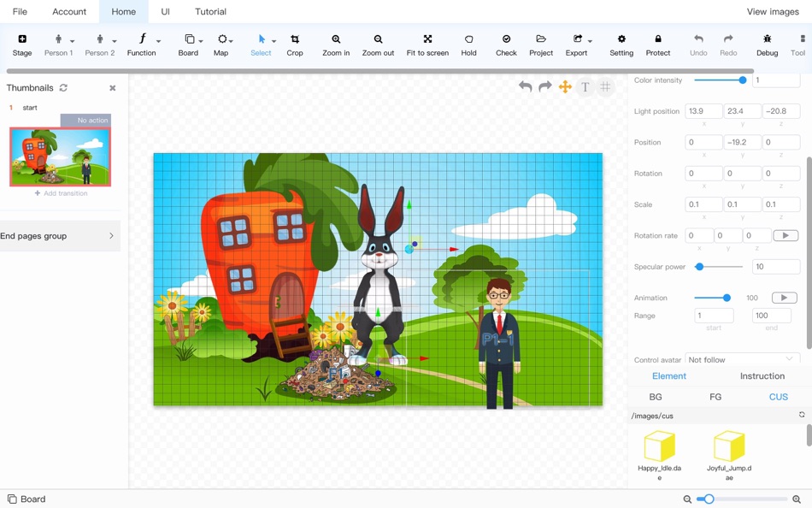Image resolution: width=812 pixels, height=508 pixels.
Task: Toggle the canvas text T tool
Action: (585, 86)
